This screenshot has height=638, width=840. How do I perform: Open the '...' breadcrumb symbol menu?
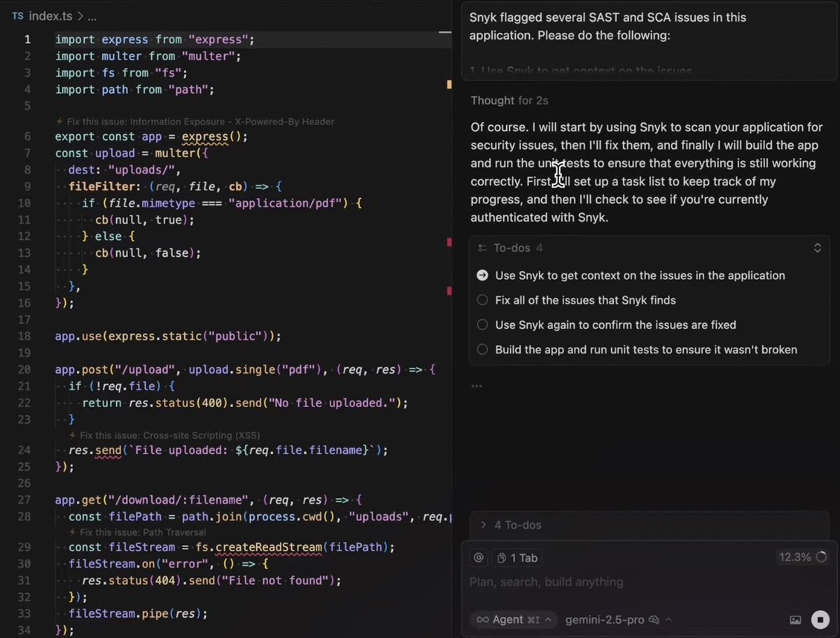point(92,16)
